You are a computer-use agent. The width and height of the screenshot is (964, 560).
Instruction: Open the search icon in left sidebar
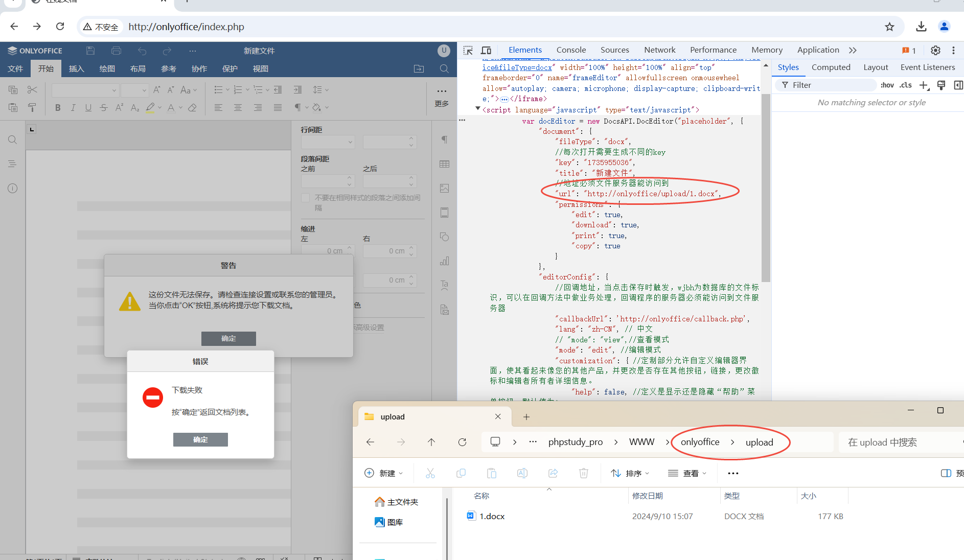pyautogui.click(x=13, y=140)
